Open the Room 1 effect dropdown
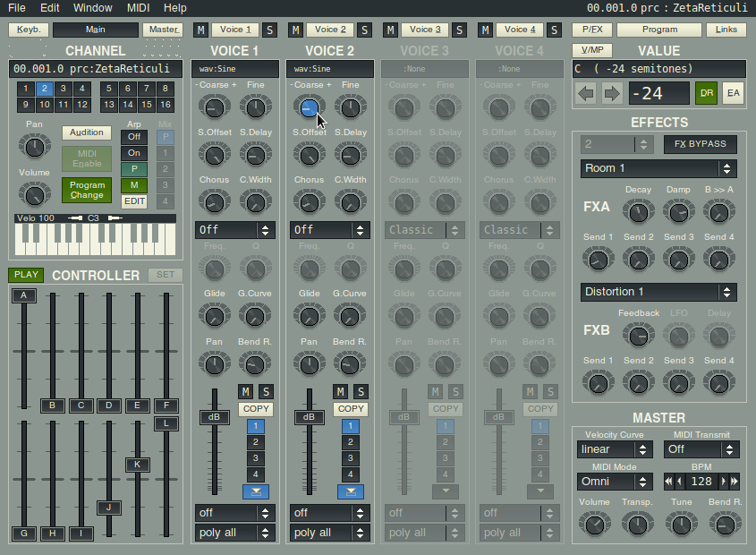This screenshot has width=756, height=555. click(x=658, y=168)
